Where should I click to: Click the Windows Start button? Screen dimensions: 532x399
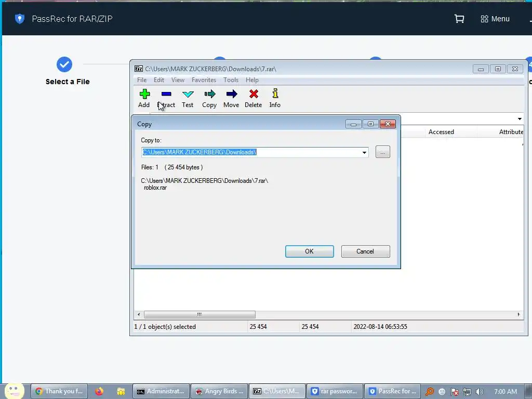click(14, 391)
